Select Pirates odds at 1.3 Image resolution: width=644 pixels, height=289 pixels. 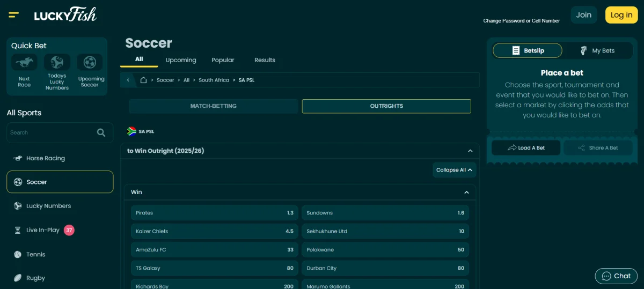(x=214, y=213)
